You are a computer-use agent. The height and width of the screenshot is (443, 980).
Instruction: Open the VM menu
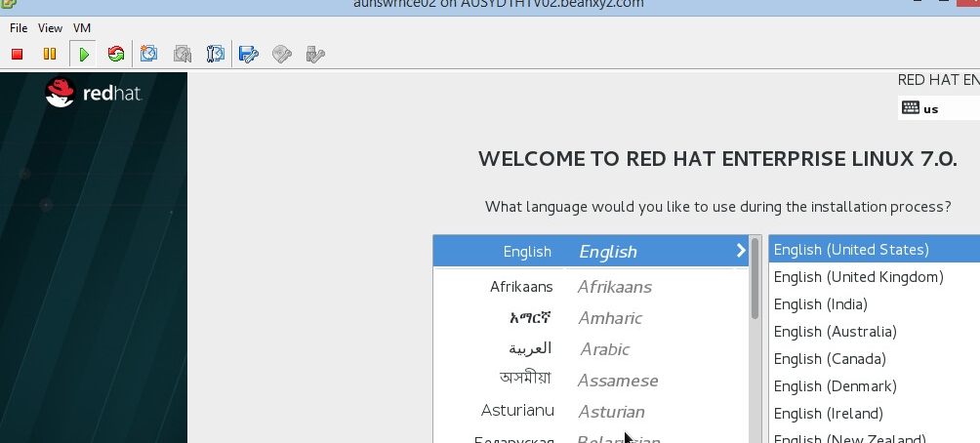[82, 28]
